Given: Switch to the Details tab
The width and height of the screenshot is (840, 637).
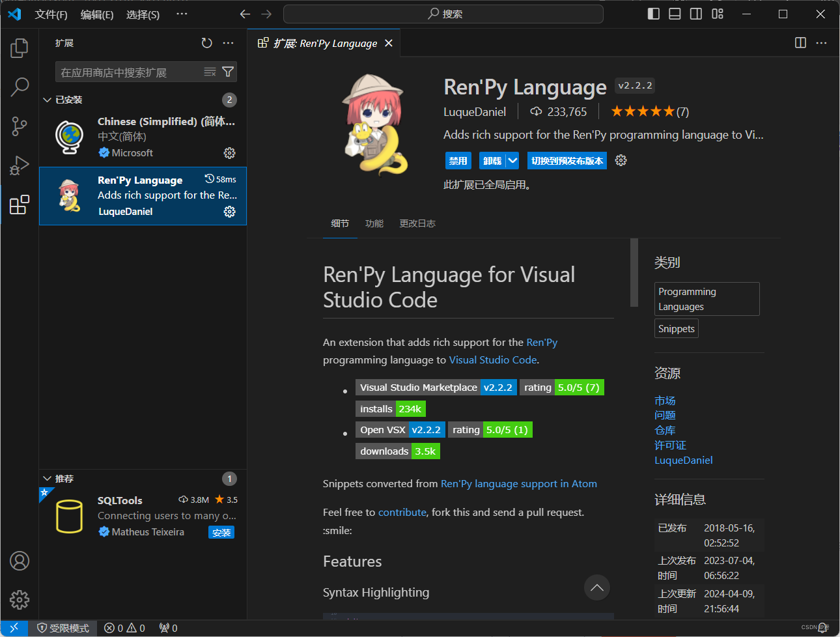Looking at the screenshot, I should tap(340, 223).
